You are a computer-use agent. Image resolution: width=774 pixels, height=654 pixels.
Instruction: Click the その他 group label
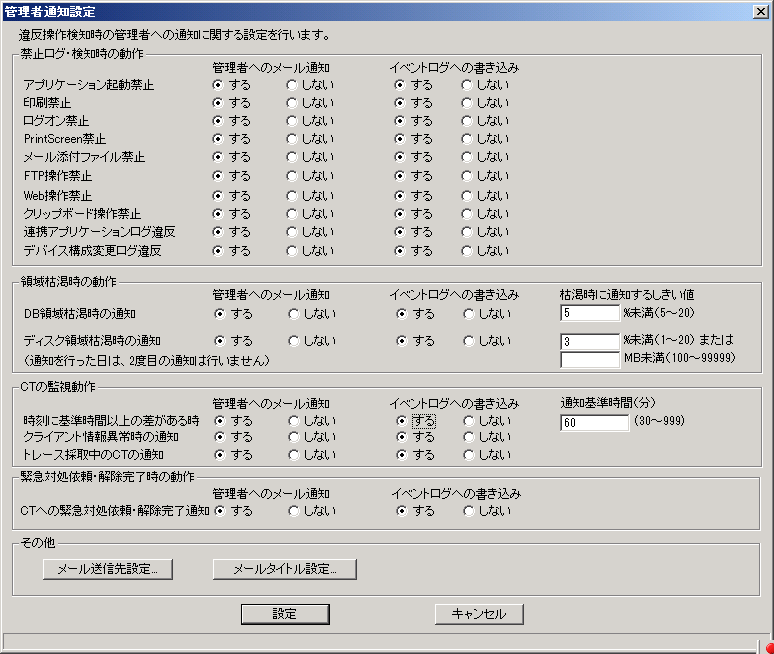pyautogui.click(x=38, y=543)
